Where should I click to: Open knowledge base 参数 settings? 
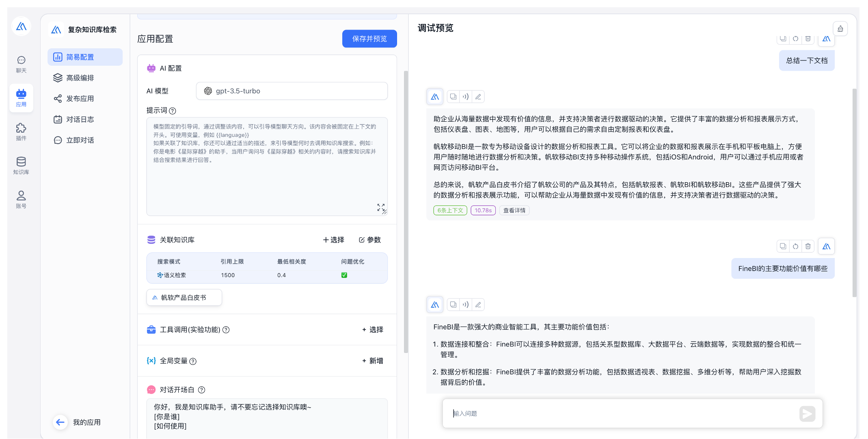point(370,240)
